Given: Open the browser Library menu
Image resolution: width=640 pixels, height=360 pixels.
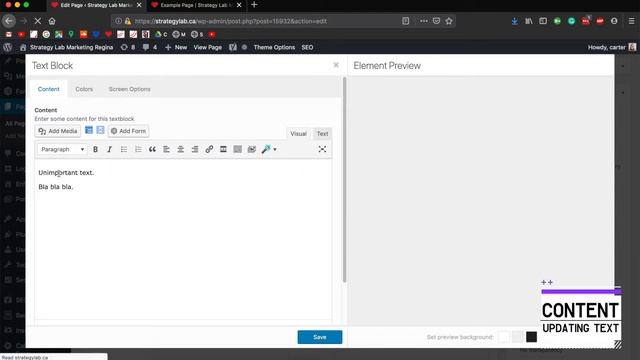Looking at the screenshot, I should 529,21.
